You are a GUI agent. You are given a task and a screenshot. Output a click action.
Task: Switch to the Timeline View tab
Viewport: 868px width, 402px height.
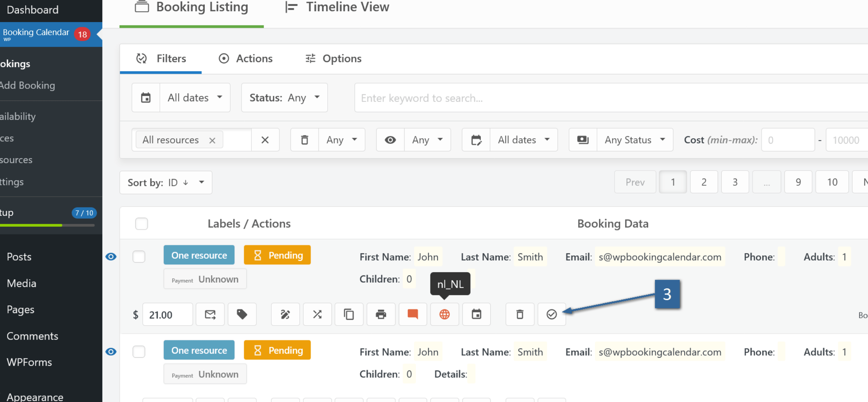337,7
